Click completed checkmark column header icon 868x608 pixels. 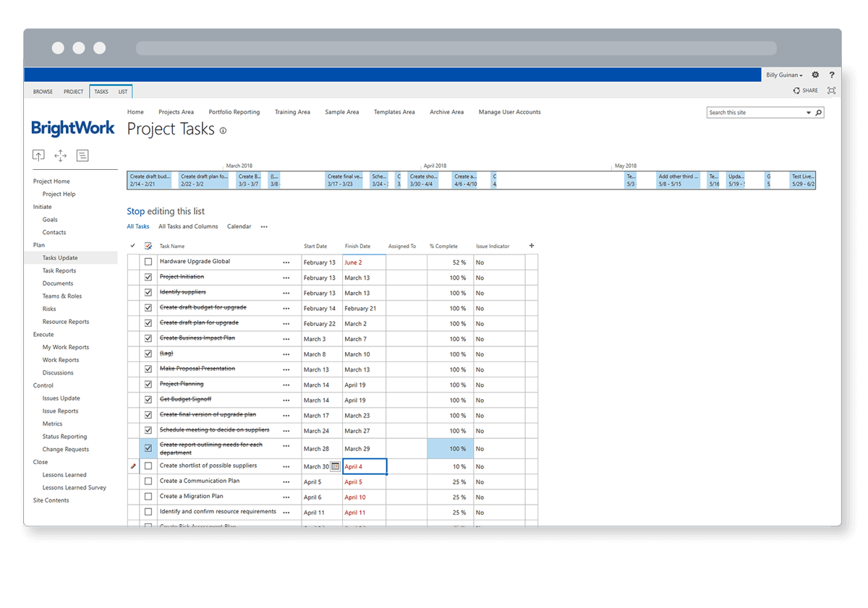(132, 246)
